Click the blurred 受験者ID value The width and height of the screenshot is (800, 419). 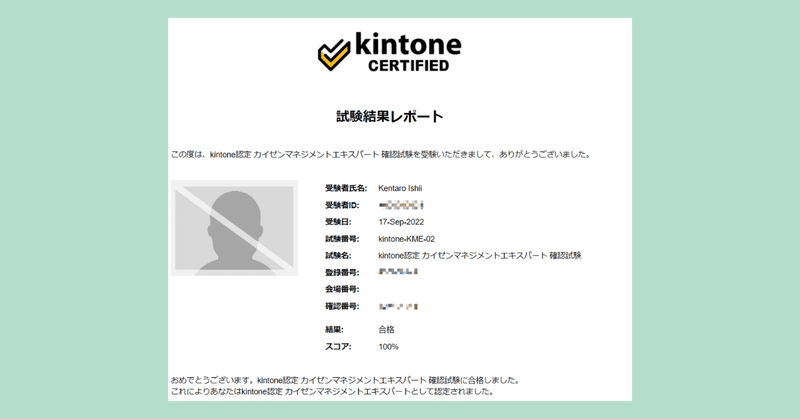click(x=402, y=205)
